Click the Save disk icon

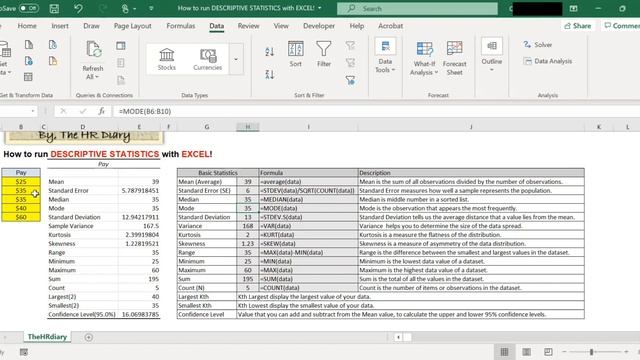click(x=54, y=8)
